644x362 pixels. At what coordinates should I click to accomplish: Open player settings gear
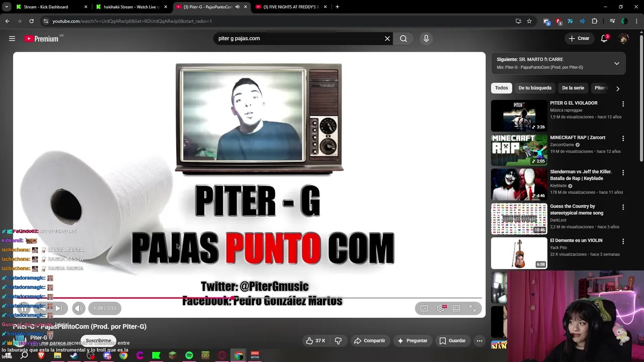[441, 308]
